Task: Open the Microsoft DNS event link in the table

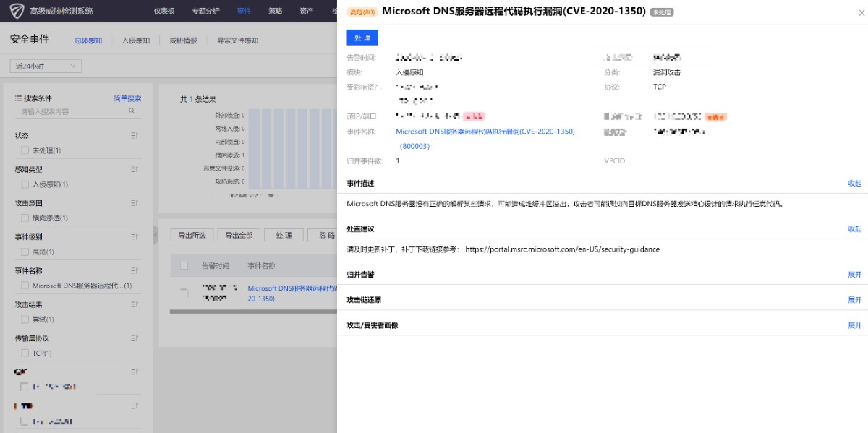Action: pyautogui.click(x=292, y=293)
